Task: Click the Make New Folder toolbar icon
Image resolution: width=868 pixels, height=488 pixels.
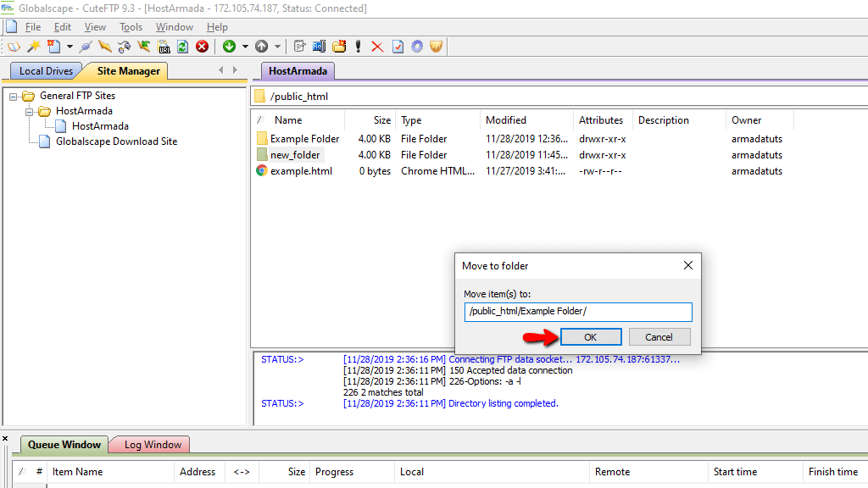Action: pos(339,47)
